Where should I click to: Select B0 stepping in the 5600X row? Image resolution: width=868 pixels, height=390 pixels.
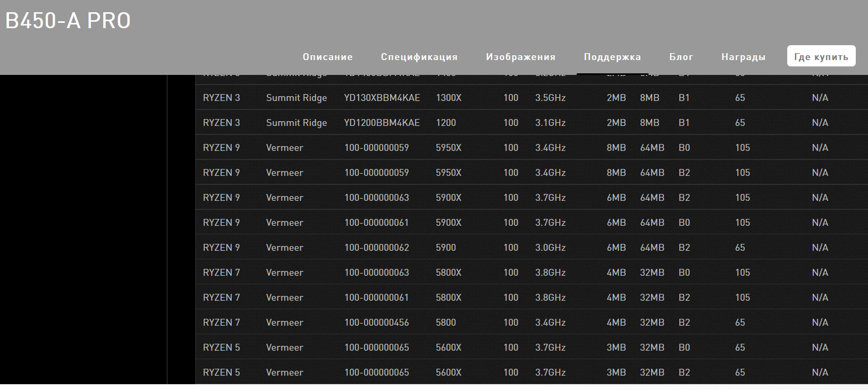point(684,347)
